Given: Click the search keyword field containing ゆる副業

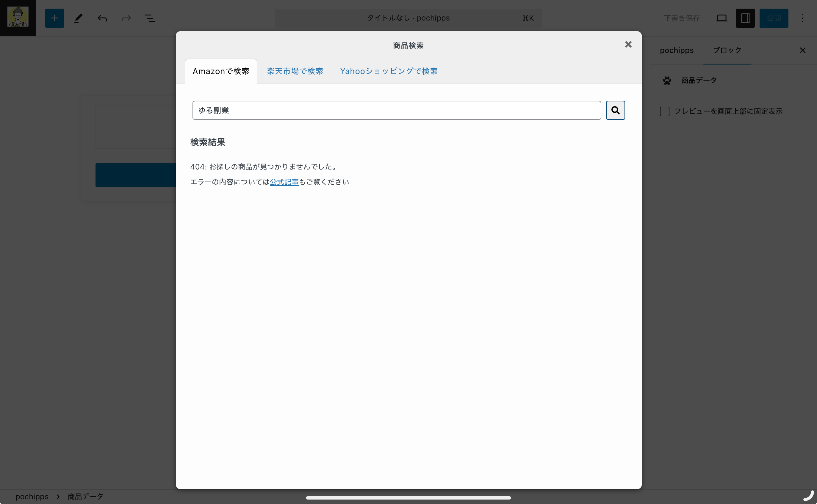Looking at the screenshot, I should coord(397,110).
